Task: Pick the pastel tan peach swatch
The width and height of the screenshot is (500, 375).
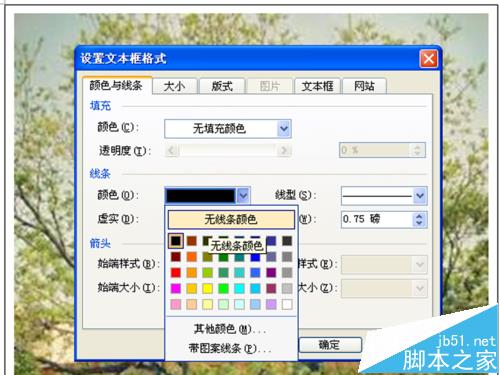Action: pos(192,304)
